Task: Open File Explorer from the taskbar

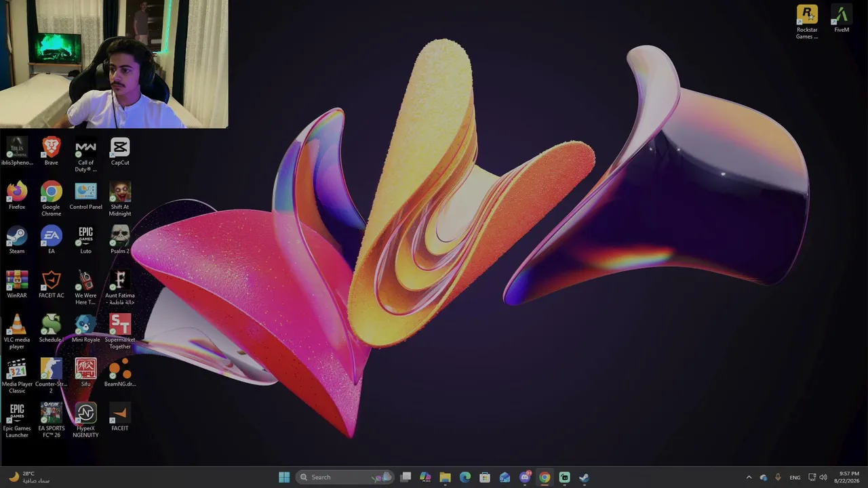Action: pos(445,477)
